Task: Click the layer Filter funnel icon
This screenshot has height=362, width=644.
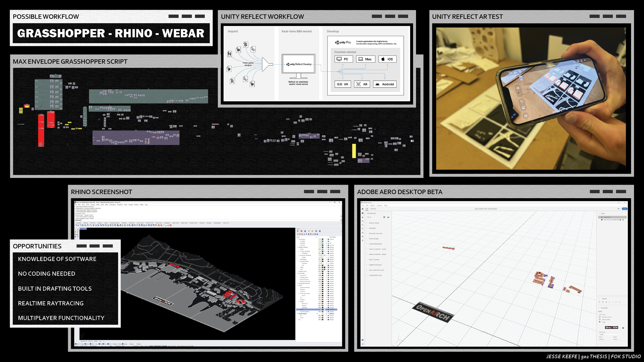Action: (x=311, y=234)
